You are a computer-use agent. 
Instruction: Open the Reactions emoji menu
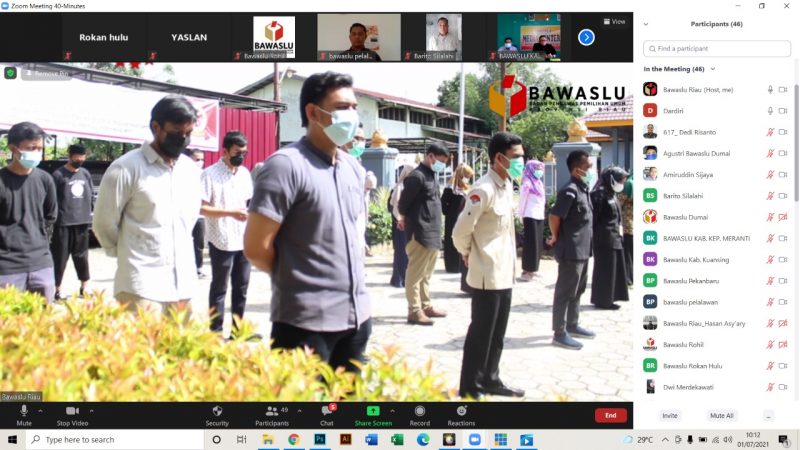click(461, 411)
